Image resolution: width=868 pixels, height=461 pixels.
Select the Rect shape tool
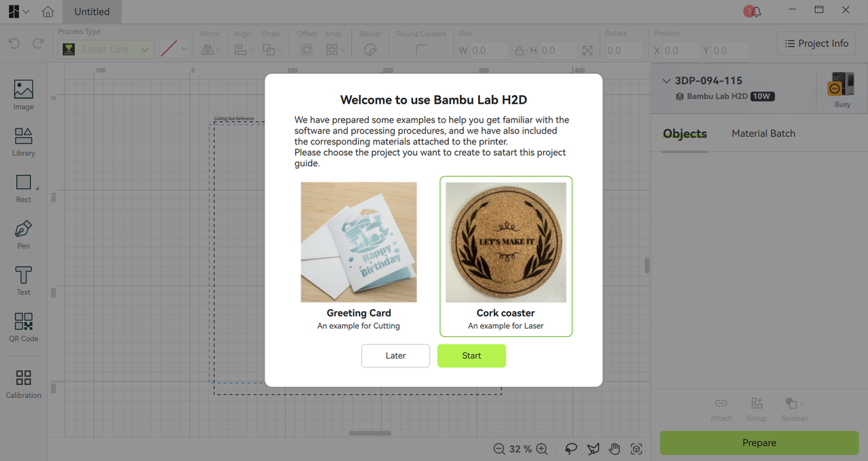tap(23, 188)
